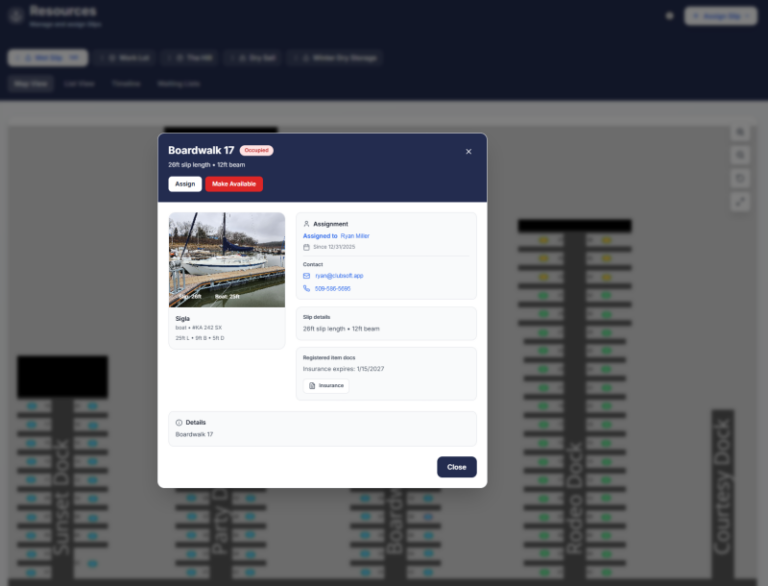Click the person icon beside Assignment
The image size is (768, 586).
307,224
